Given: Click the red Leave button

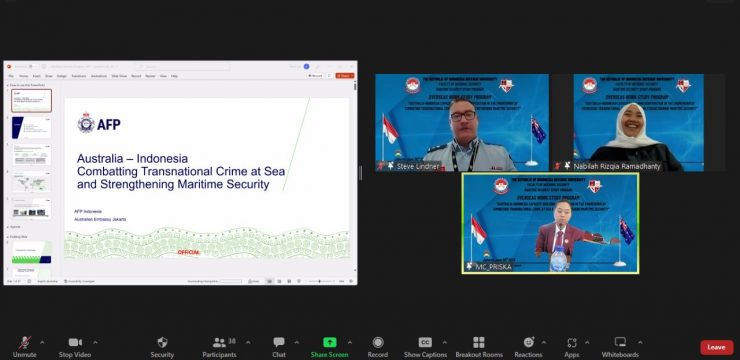Looking at the screenshot, I should click(x=716, y=347).
